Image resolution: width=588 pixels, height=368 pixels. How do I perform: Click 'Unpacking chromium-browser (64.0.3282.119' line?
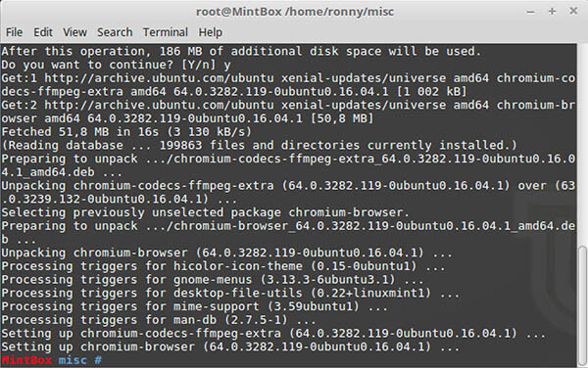point(227,253)
